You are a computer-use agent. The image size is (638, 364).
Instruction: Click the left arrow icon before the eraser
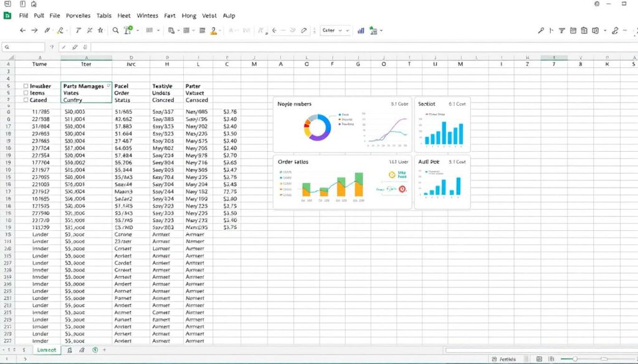pyautogui.click(x=274, y=30)
